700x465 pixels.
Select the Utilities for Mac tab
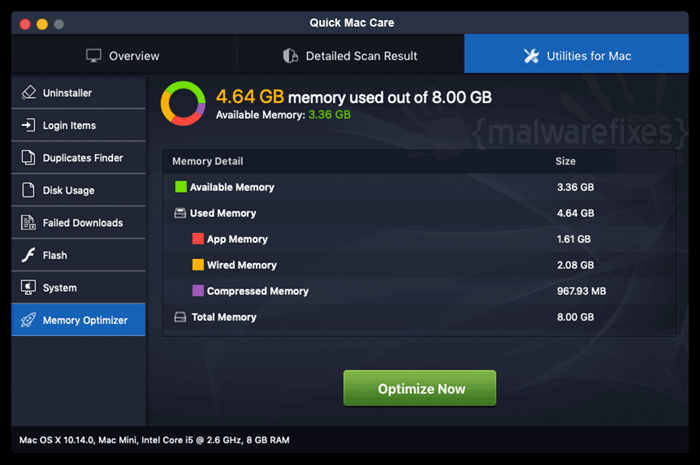coord(576,54)
